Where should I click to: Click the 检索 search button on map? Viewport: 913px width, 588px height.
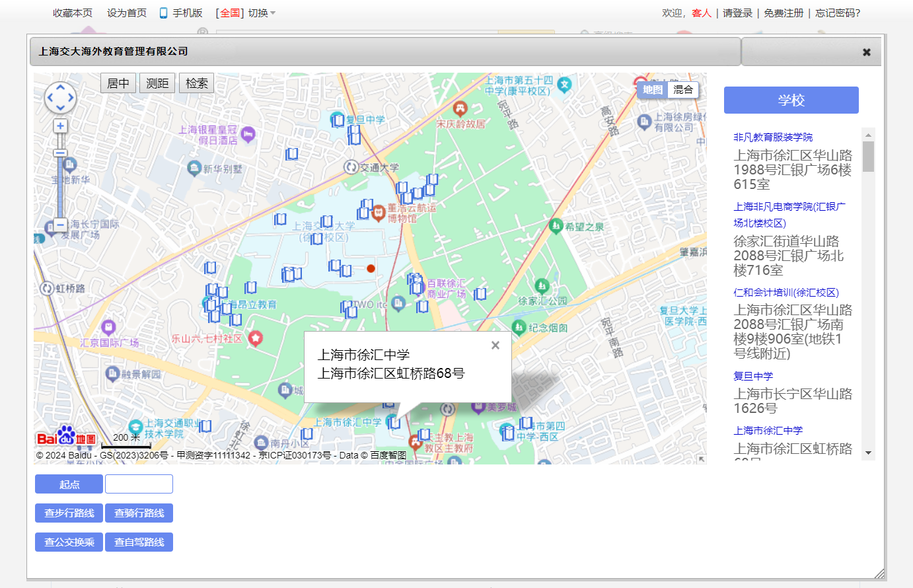(x=196, y=83)
